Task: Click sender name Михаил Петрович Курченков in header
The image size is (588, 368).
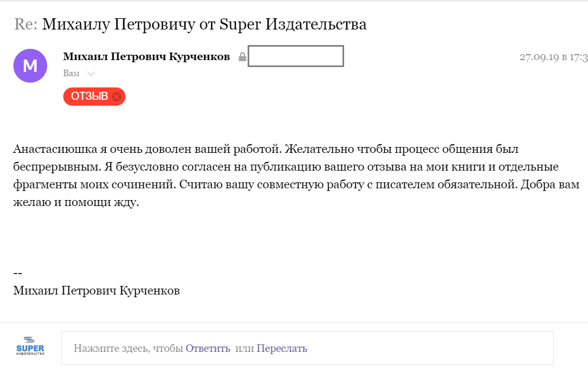Action: point(146,57)
